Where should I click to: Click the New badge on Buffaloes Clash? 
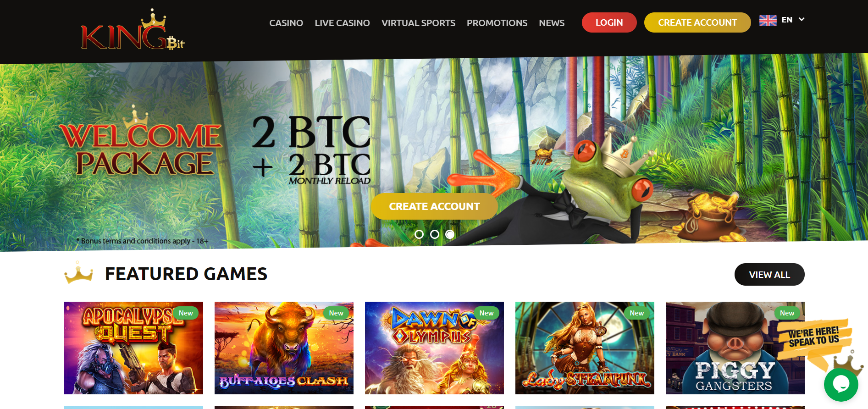(x=336, y=313)
